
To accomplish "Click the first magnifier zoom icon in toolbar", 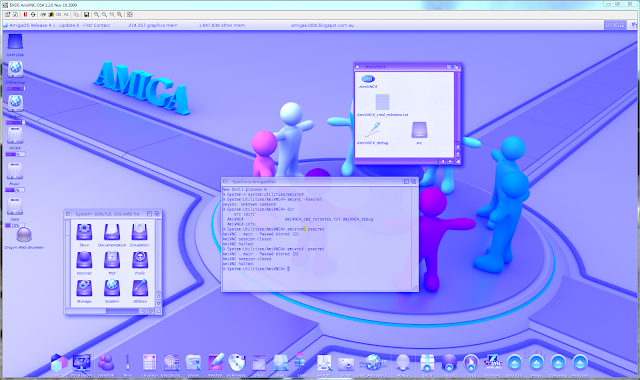I will coord(97,14).
